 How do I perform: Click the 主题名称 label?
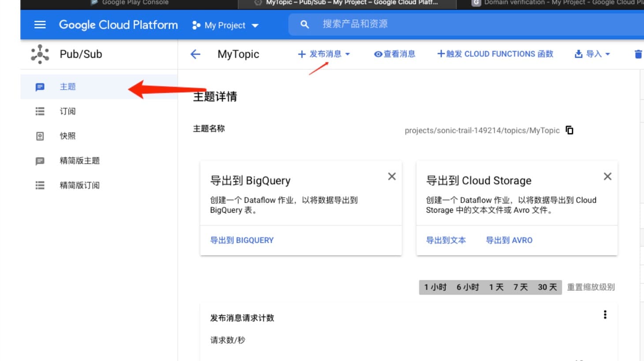pos(209,129)
